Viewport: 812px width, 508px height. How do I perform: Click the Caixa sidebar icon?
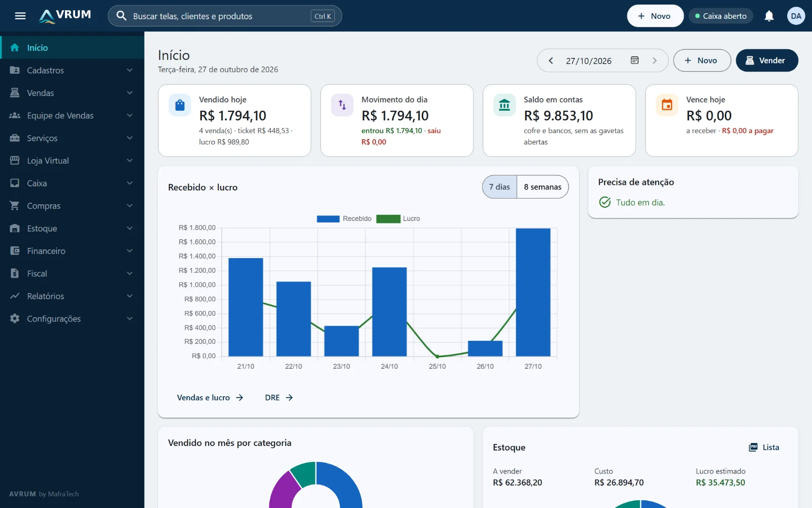pos(15,183)
